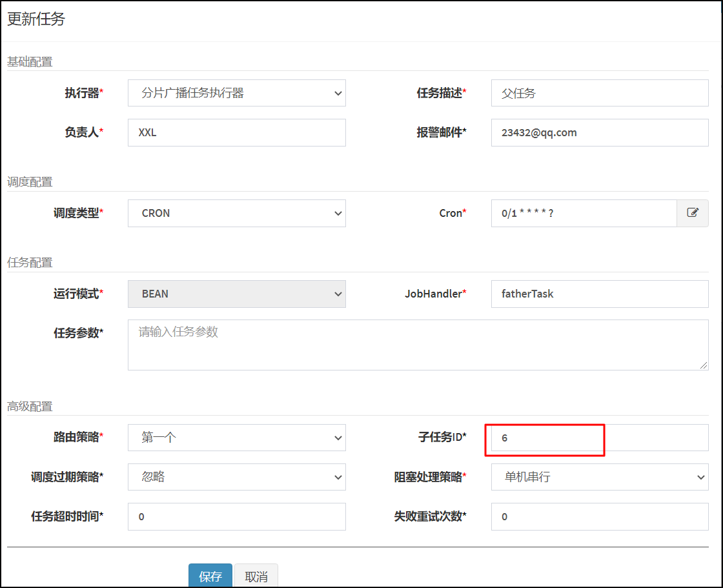Focus the 任务描述 input field
This screenshot has width=723, height=588.
click(x=600, y=93)
